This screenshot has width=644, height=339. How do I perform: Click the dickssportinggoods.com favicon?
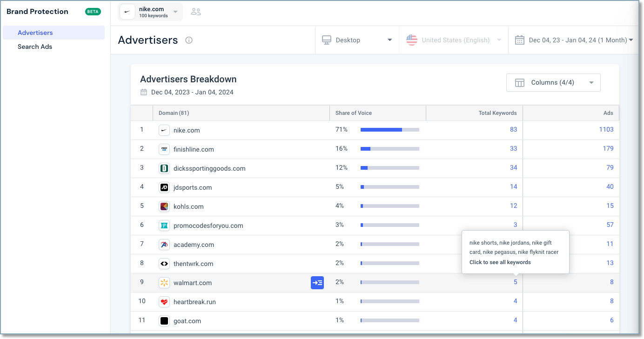(x=164, y=168)
